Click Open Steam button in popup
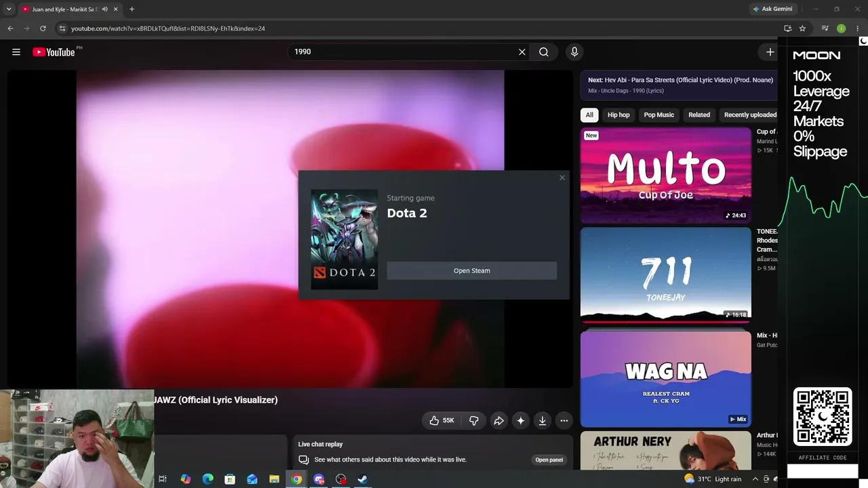The image size is (868, 488). [472, 270]
